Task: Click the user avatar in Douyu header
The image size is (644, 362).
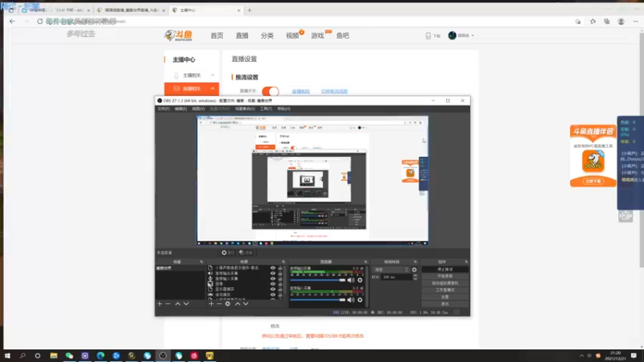Action: [x=452, y=35]
